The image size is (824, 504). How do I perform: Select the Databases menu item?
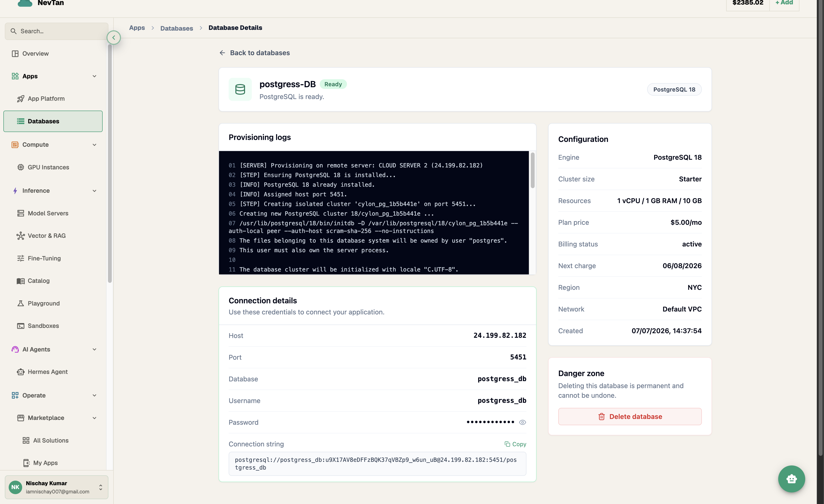(53, 121)
